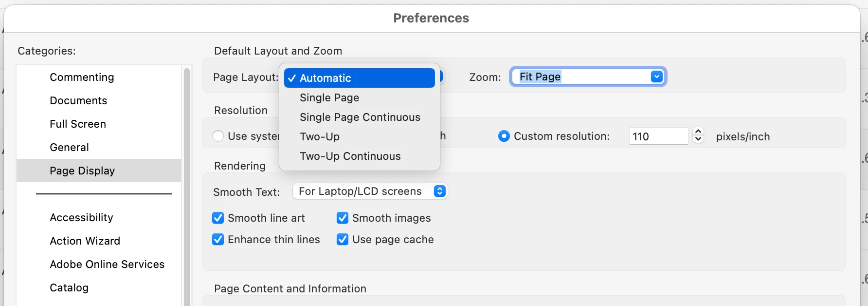Open the Zoom dropdown arrow

(x=657, y=77)
